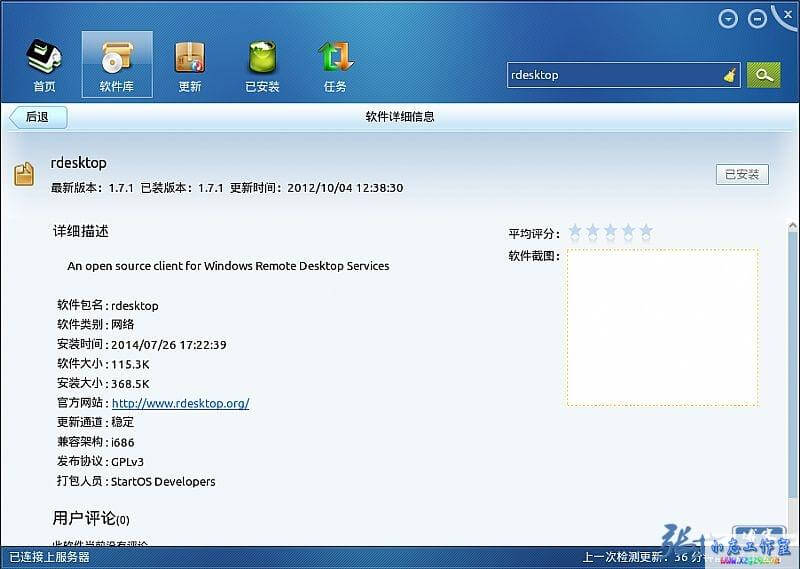Click the 已装版本: 1.7.1 text

click(182, 188)
